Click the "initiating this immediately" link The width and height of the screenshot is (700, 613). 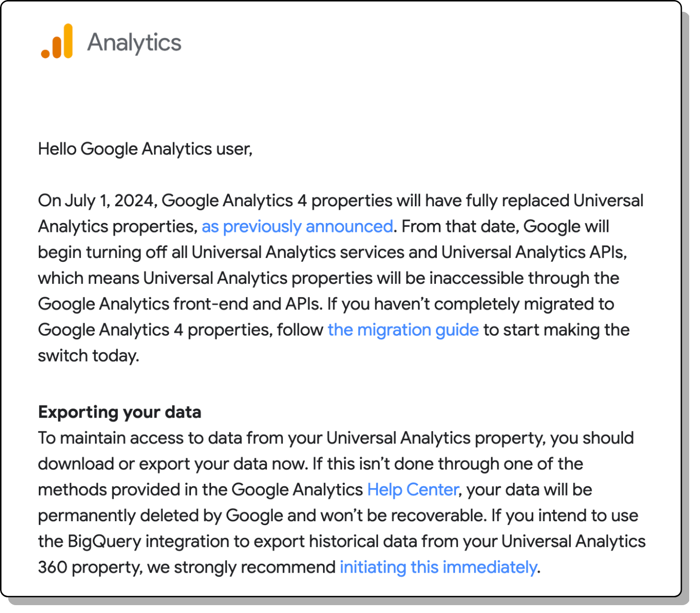click(x=438, y=567)
